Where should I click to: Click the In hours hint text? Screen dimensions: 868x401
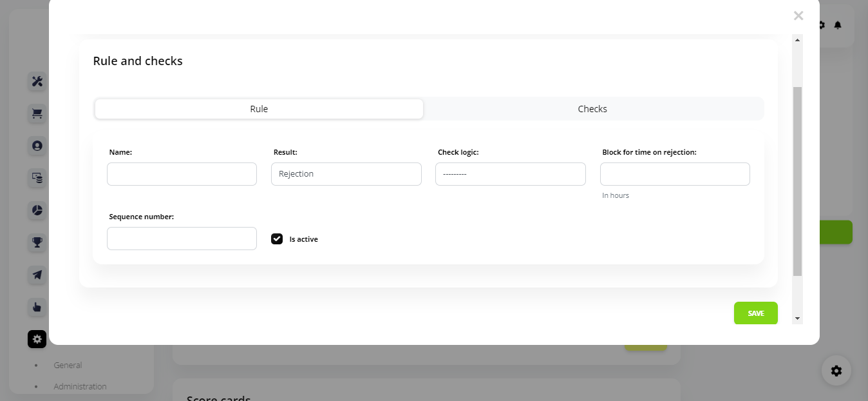[x=616, y=195]
